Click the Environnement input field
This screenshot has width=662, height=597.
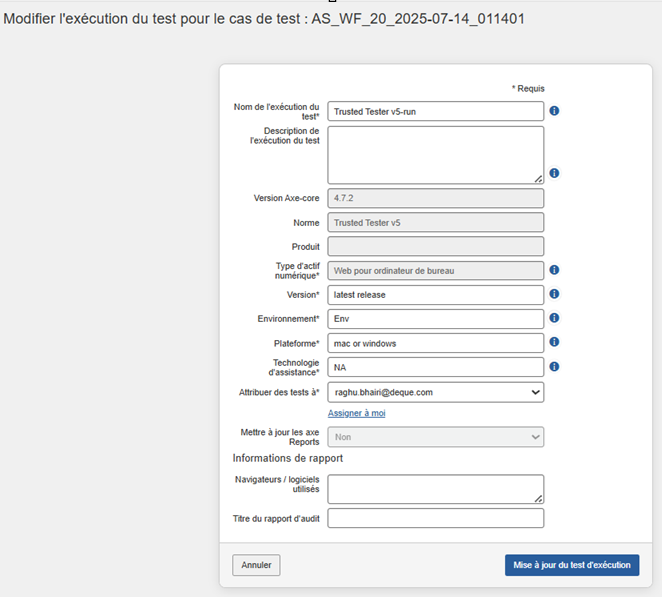[x=435, y=319]
